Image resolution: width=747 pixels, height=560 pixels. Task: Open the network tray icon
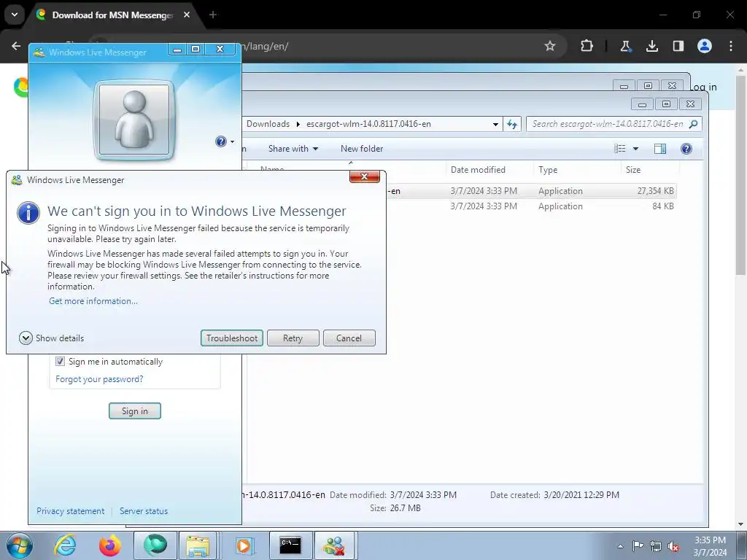click(656, 546)
